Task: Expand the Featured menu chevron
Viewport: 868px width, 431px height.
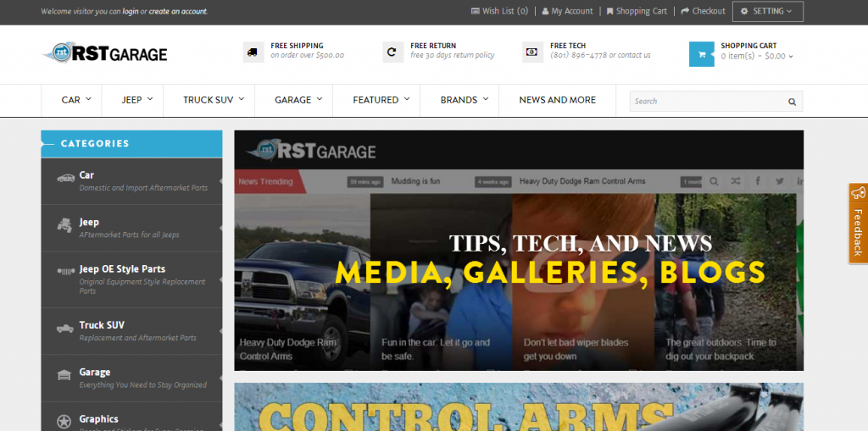Action: (x=407, y=99)
